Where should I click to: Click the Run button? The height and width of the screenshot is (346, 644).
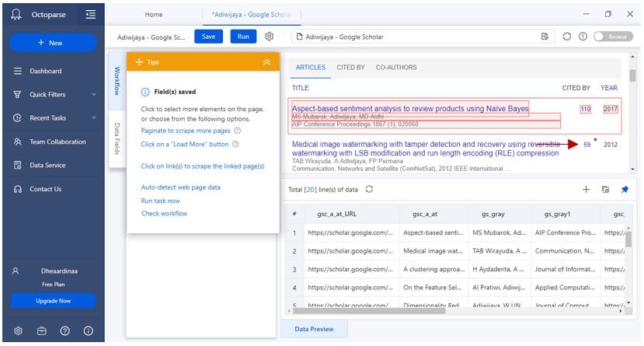point(243,37)
